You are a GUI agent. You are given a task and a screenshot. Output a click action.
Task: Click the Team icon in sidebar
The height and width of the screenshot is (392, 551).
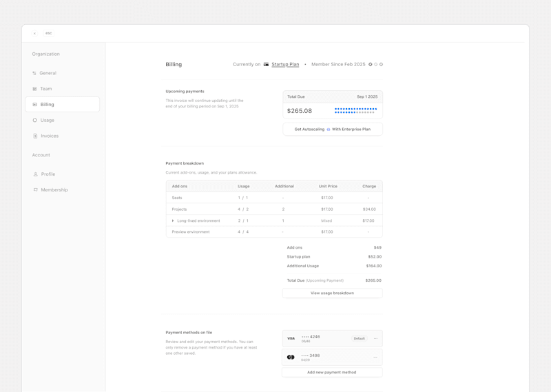coord(34,89)
